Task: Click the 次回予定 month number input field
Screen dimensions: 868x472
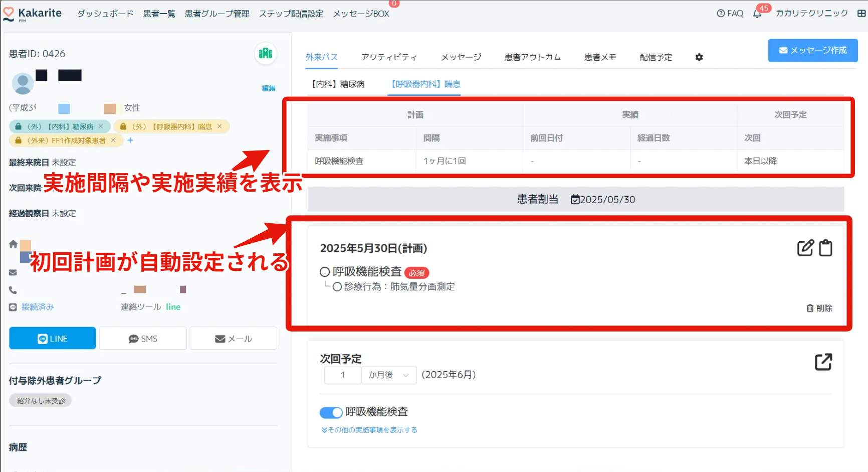Action: tap(343, 375)
